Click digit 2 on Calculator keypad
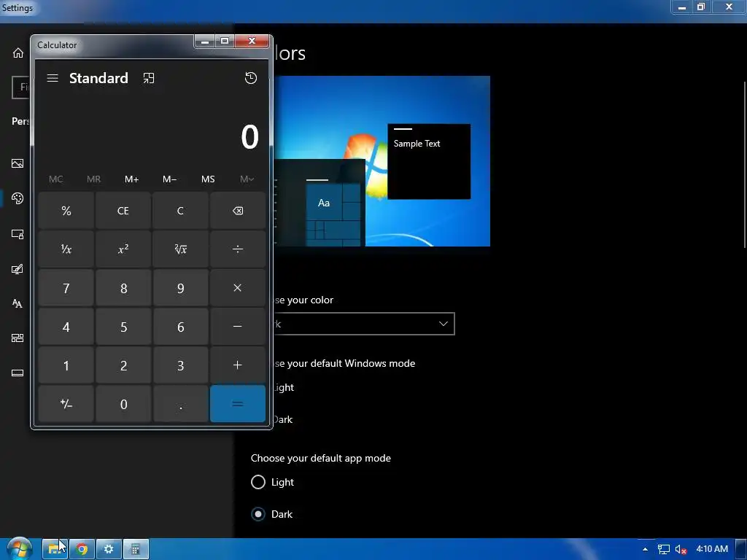This screenshot has width=747, height=560. click(x=123, y=365)
